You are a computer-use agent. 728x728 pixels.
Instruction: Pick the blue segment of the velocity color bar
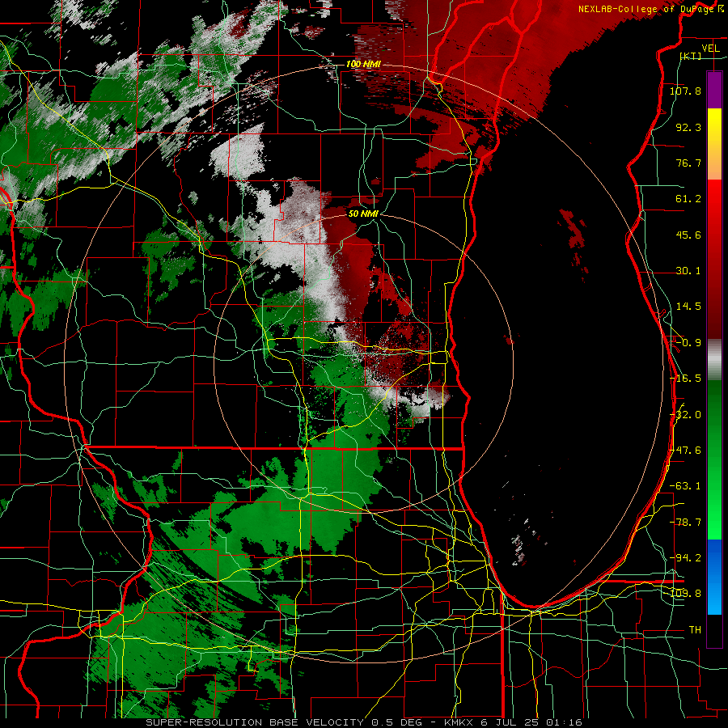tap(714, 577)
